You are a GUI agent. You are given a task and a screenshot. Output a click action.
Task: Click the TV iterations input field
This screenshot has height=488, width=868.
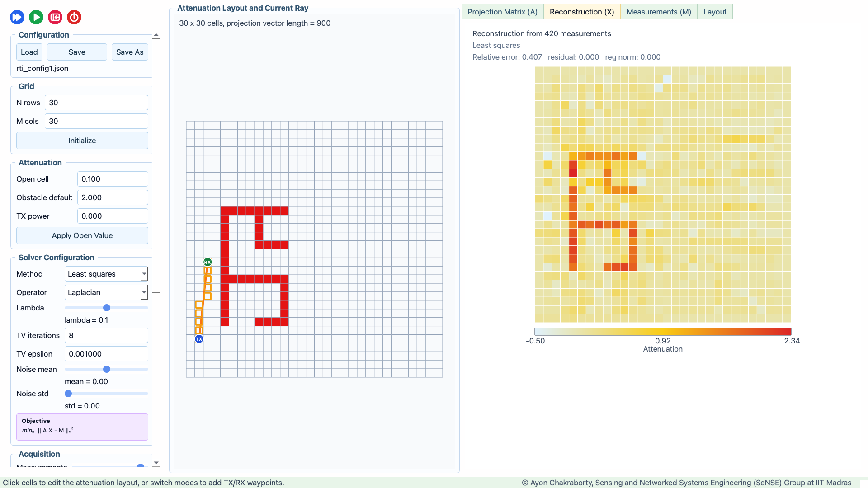point(106,335)
